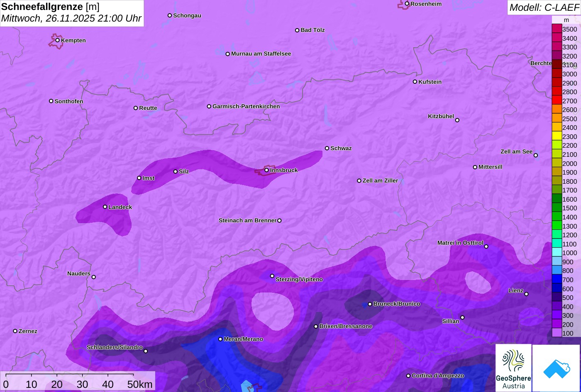This screenshot has width=581, height=392.
Task: Click the 50km scale bar label
Action: (x=140, y=384)
